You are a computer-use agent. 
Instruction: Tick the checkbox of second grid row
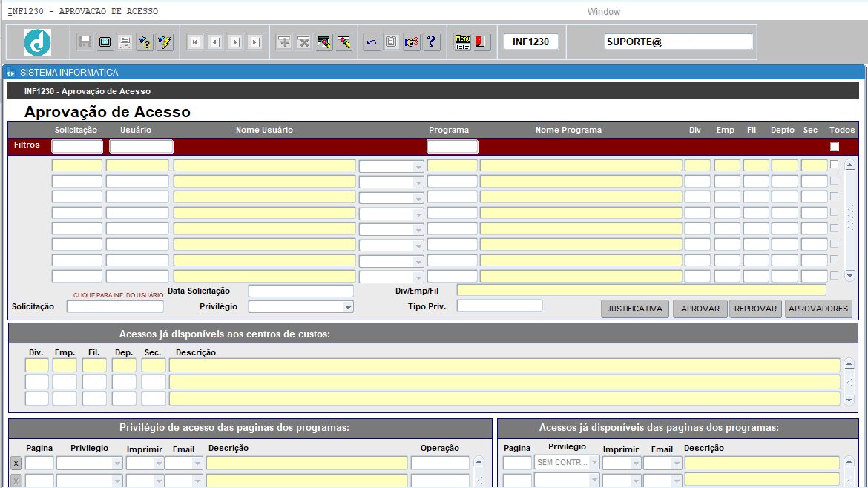[x=834, y=180]
